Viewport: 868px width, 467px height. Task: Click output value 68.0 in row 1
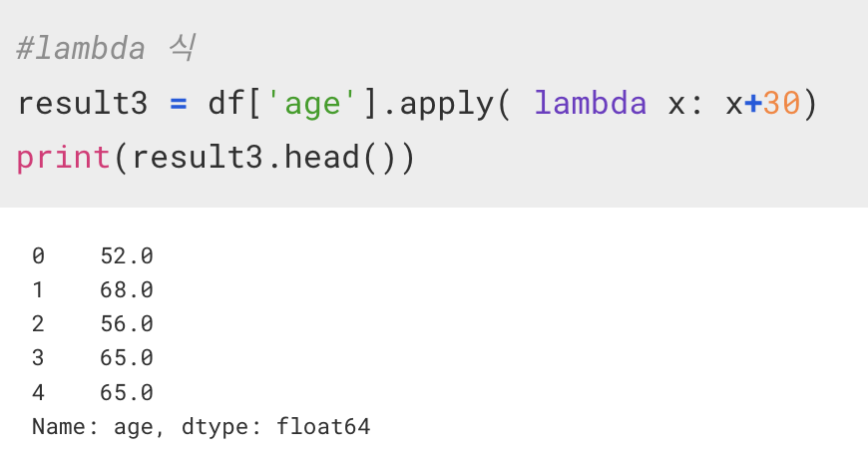click(127, 289)
